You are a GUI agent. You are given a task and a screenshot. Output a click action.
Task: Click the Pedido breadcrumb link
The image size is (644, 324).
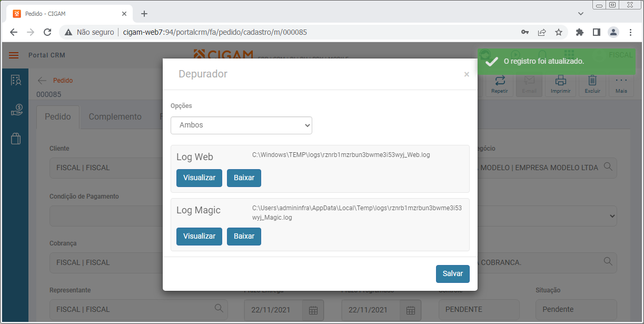(63, 81)
